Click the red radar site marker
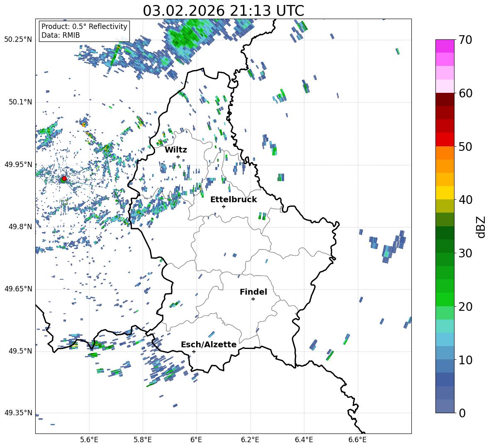 pos(64,179)
